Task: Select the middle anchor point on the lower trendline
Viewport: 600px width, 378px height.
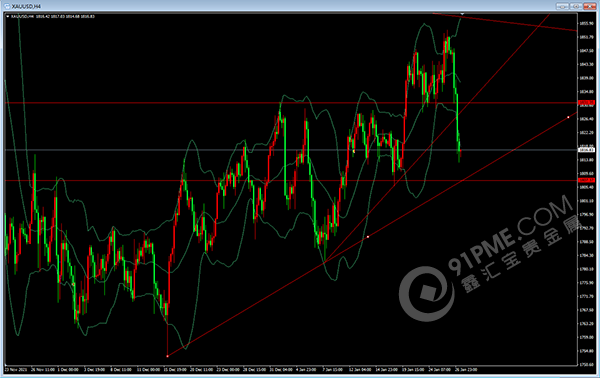Action: coord(368,237)
